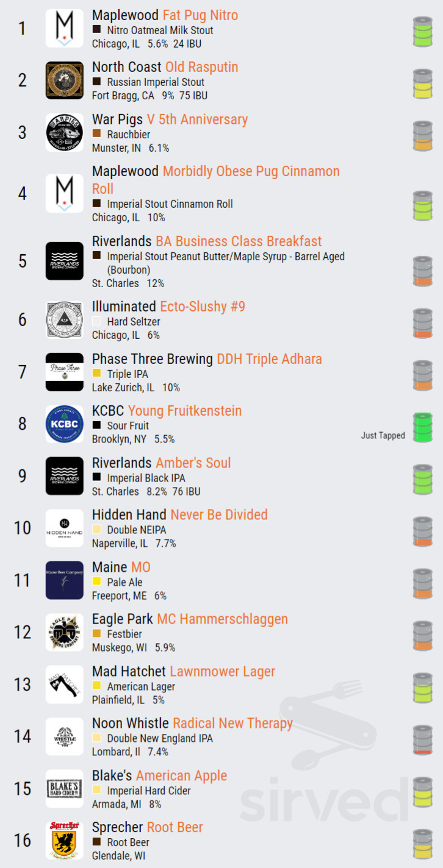The image size is (443, 868).
Task: Open the DDH Triple Adhara beer link
Action: click(269, 359)
